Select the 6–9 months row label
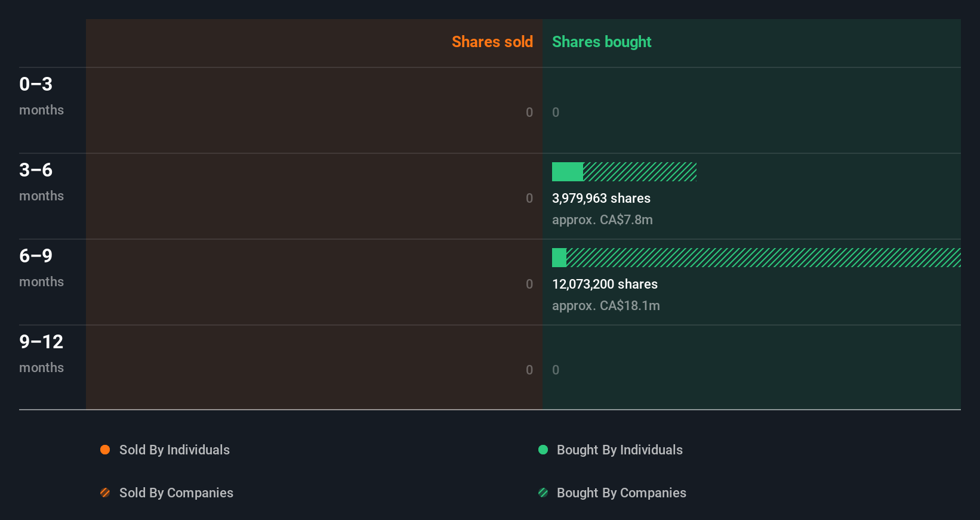 coord(41,267)
